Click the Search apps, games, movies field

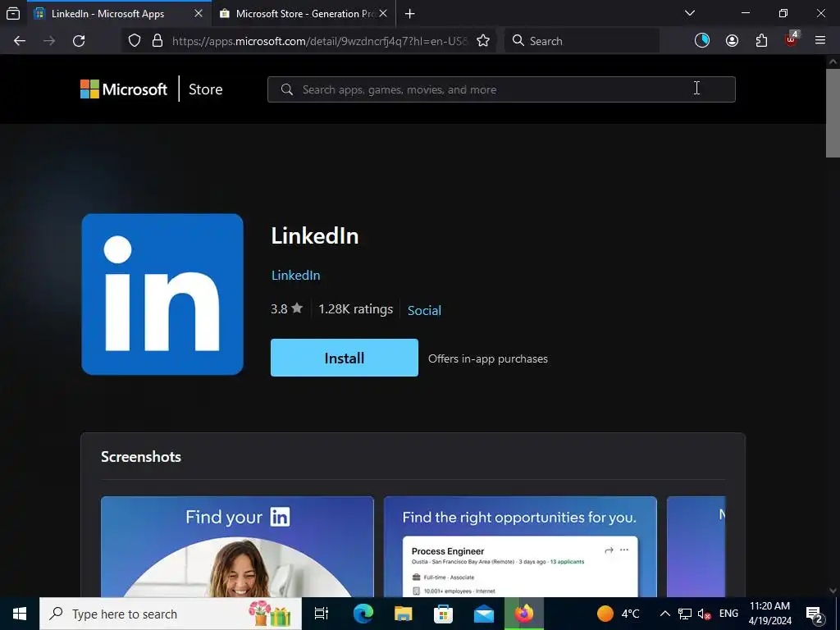coord(501,89)
